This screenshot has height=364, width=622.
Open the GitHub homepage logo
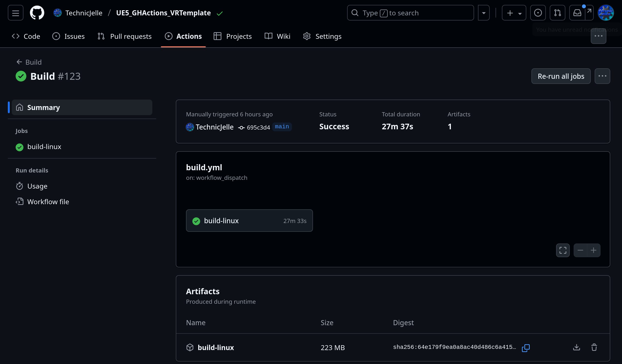pos(37,13)
